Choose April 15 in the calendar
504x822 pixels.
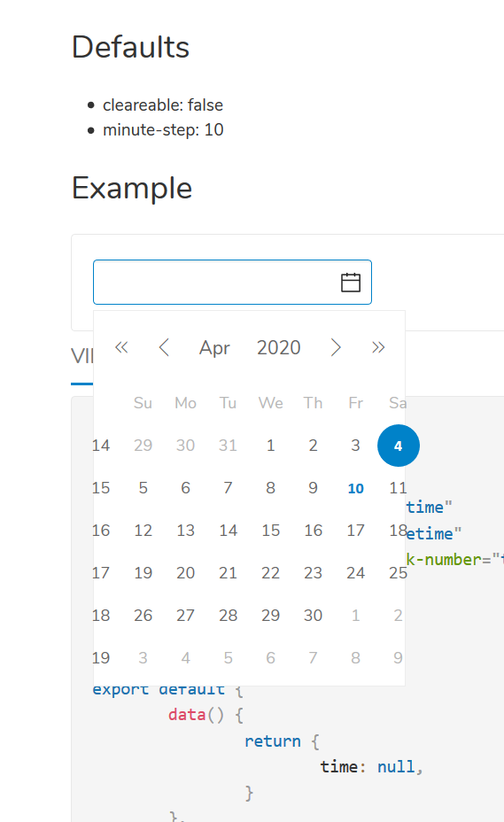coord(271,531)
